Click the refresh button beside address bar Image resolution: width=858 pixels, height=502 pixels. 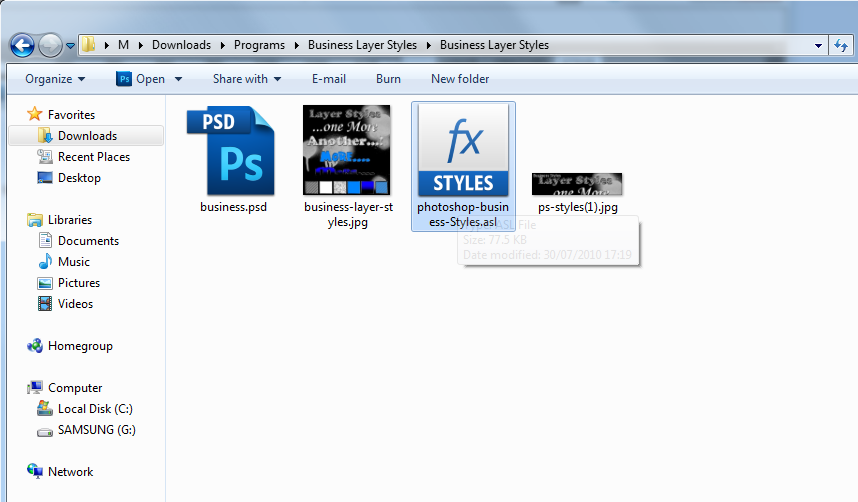pos(841,45)
